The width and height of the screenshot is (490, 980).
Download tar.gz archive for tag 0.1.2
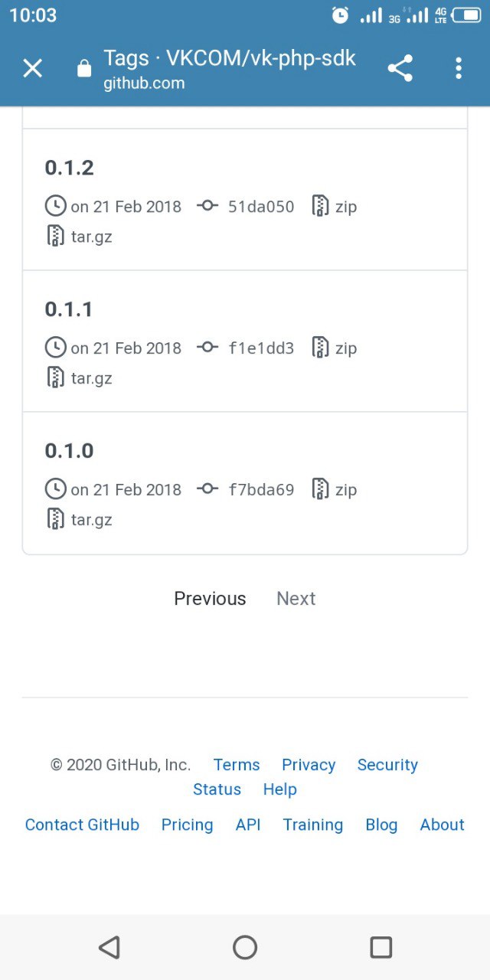91,237
